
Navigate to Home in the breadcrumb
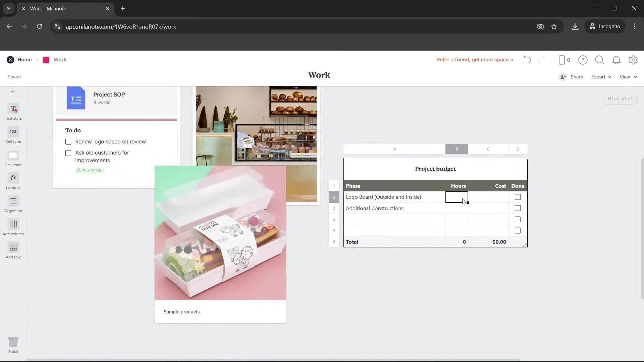[x=25, y=59]
